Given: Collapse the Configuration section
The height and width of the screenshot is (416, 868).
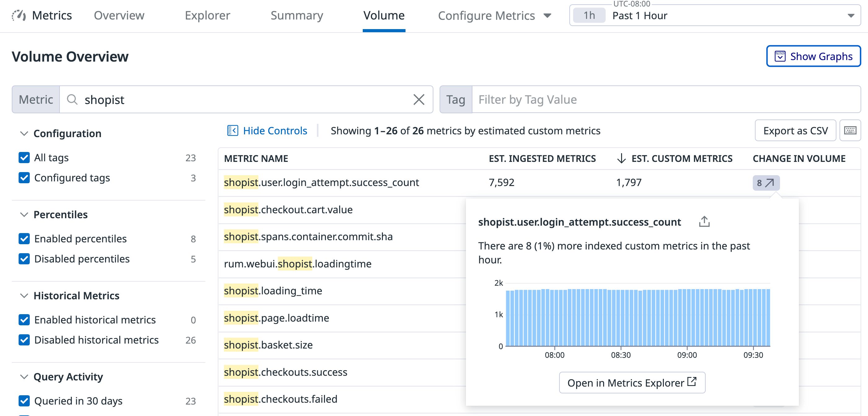Looking at the screenshot, I should (24, 134).
